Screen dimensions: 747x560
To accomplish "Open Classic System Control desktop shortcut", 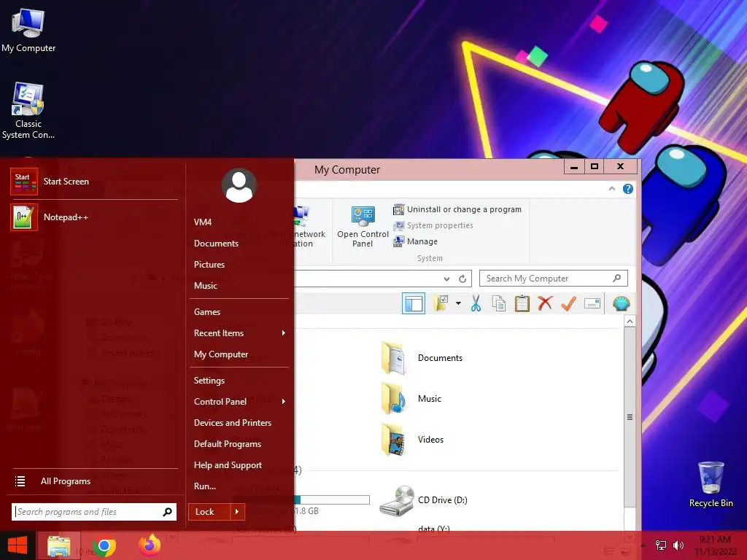I will [28, 111].
